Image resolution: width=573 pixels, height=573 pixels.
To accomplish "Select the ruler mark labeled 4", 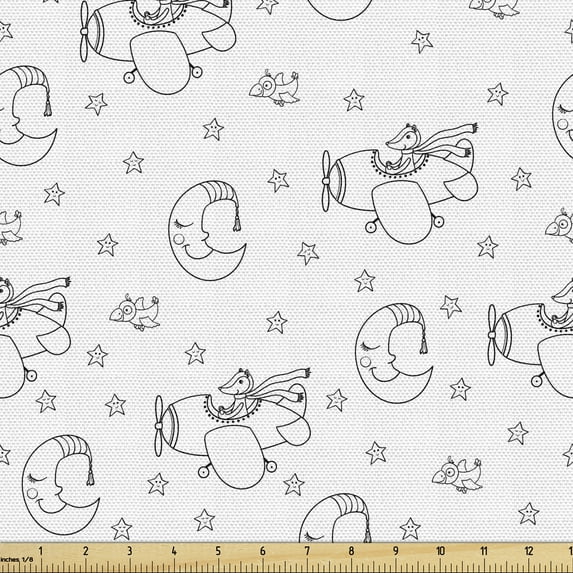I will pyautogui.click(x=174, y=551).
